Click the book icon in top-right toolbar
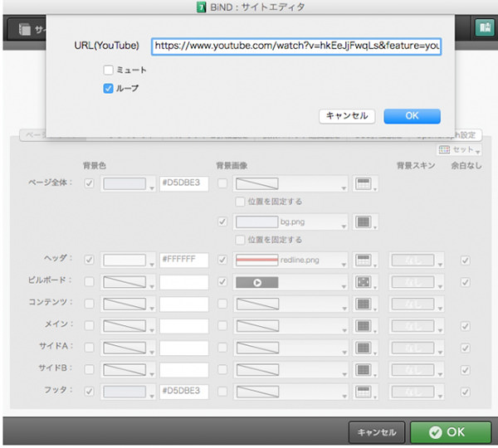The height and width of the screenshot is (448, 498). click(484, 28)
